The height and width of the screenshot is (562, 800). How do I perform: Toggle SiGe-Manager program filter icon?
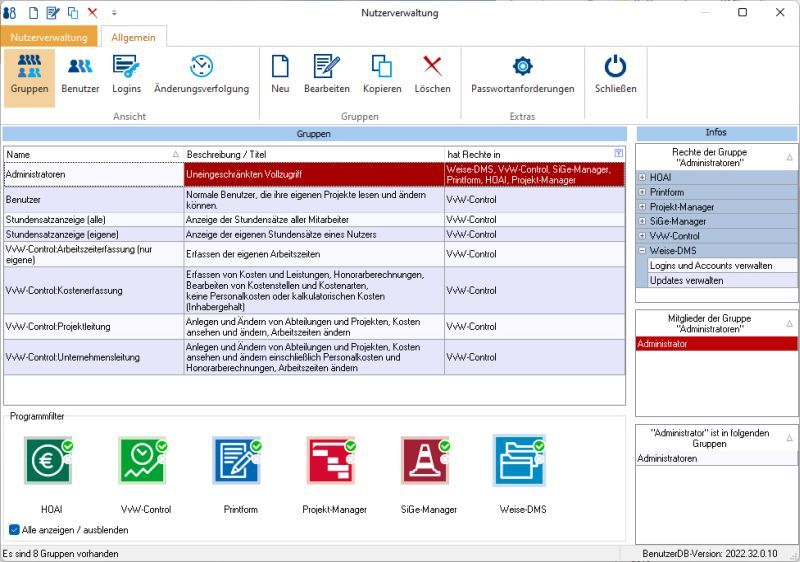(x=426, y=461)
